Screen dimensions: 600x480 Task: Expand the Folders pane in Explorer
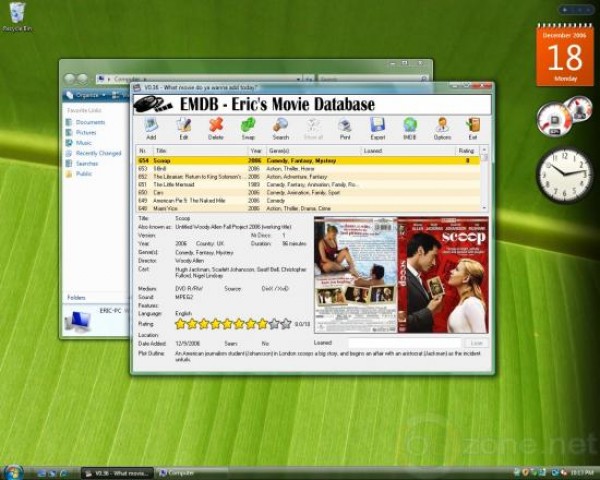[x=96, y=297]
